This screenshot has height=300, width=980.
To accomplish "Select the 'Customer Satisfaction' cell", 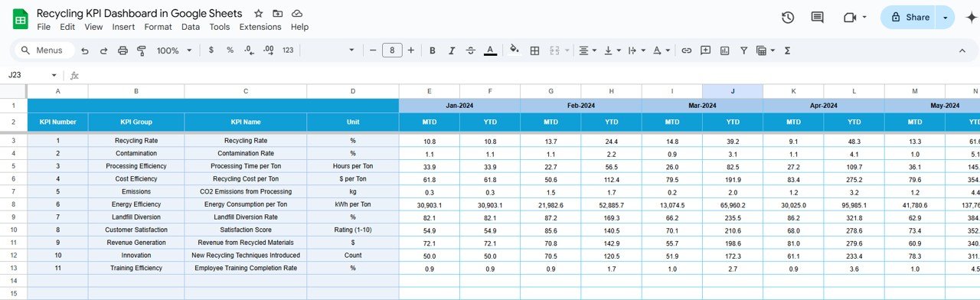I will point(136,230).
